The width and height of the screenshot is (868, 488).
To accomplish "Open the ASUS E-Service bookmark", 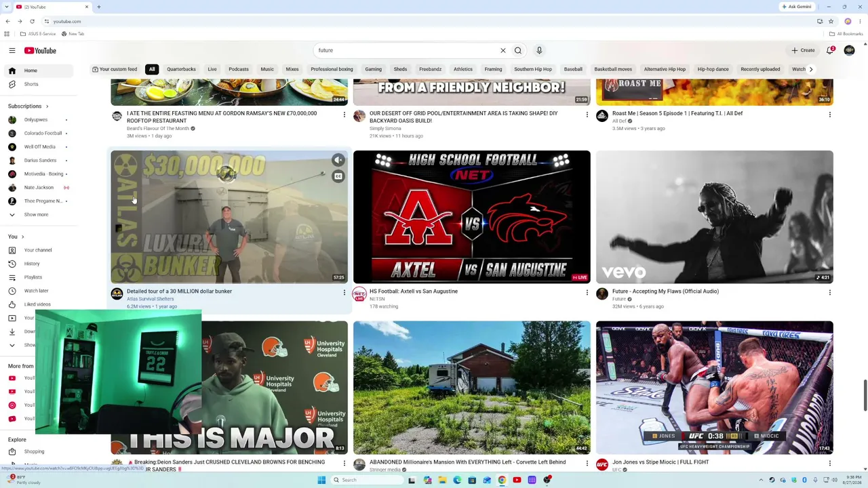I will pos(38,34).
